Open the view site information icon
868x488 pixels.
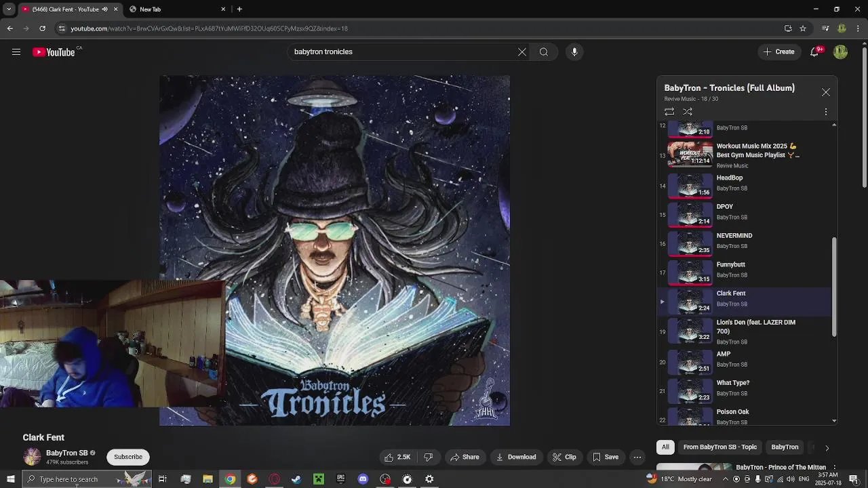pos(62,28)
